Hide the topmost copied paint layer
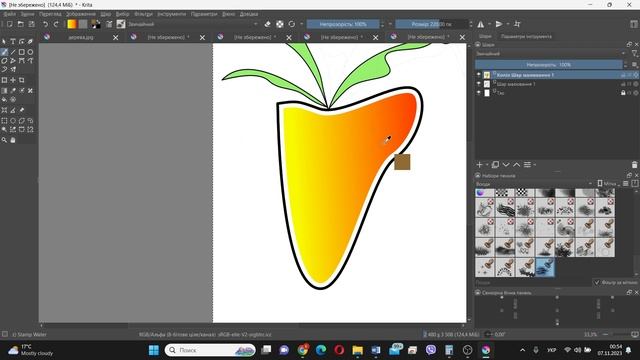 479,75
